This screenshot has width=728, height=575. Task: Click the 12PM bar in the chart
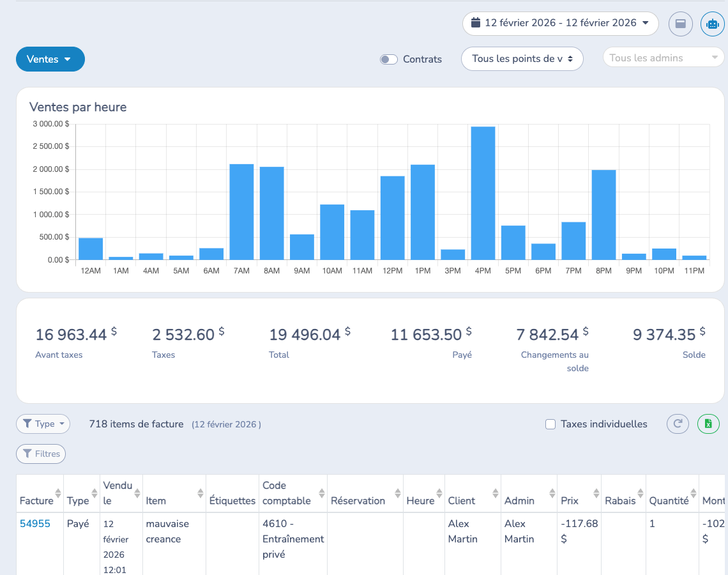(x=392, y=218)
